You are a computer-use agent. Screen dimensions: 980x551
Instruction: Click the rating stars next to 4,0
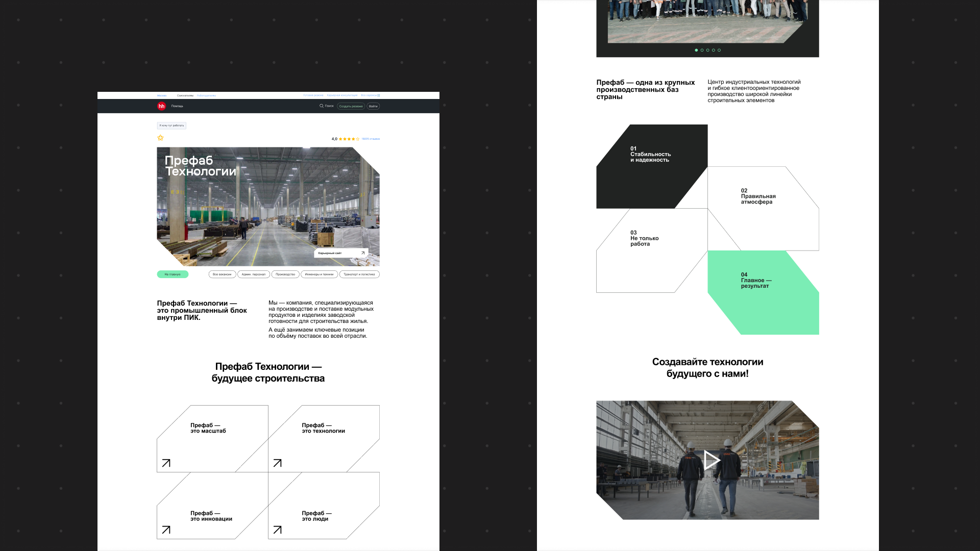click(x=349, y=139)
